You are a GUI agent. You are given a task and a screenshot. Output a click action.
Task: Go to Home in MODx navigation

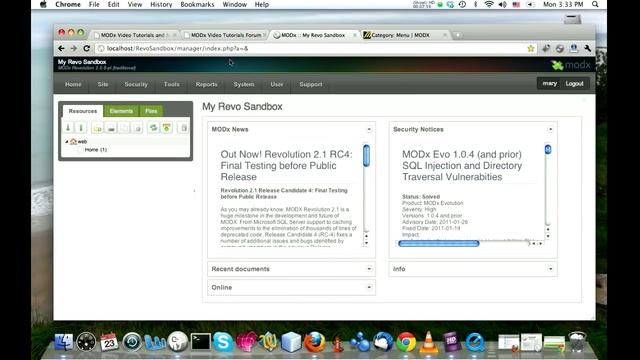tap(73, 84)
